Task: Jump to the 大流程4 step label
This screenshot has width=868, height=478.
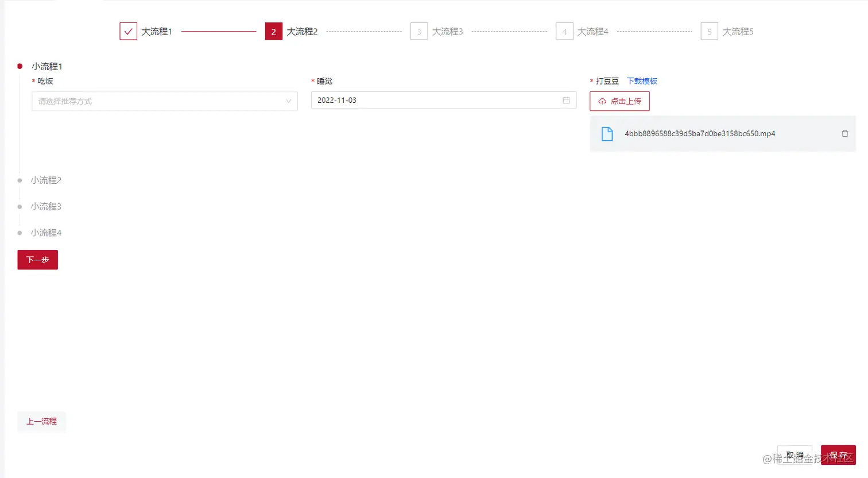Action: click(592, 32)
